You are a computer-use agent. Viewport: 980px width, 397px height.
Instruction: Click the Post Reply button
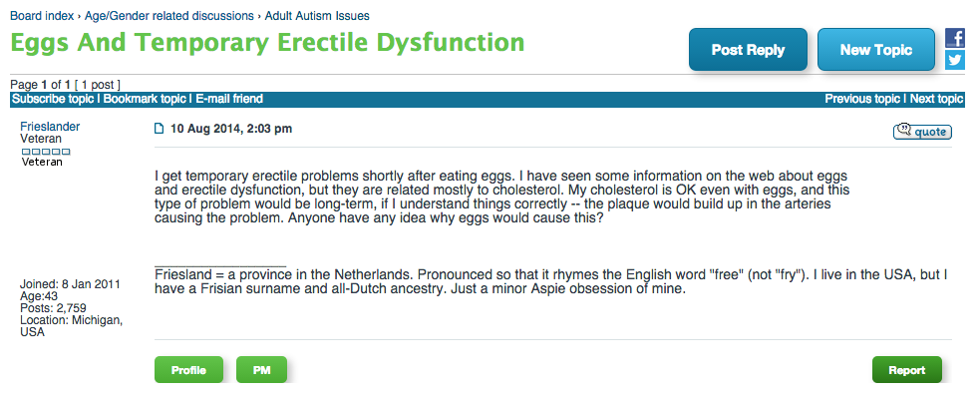pyautogui.click(x=748, y=50)
